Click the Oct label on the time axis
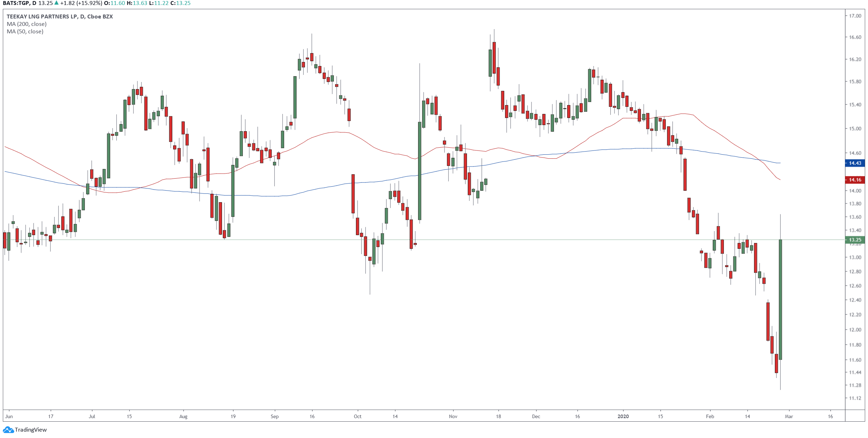Viewport: 868px width, 438px height. (x=357, y=416)
